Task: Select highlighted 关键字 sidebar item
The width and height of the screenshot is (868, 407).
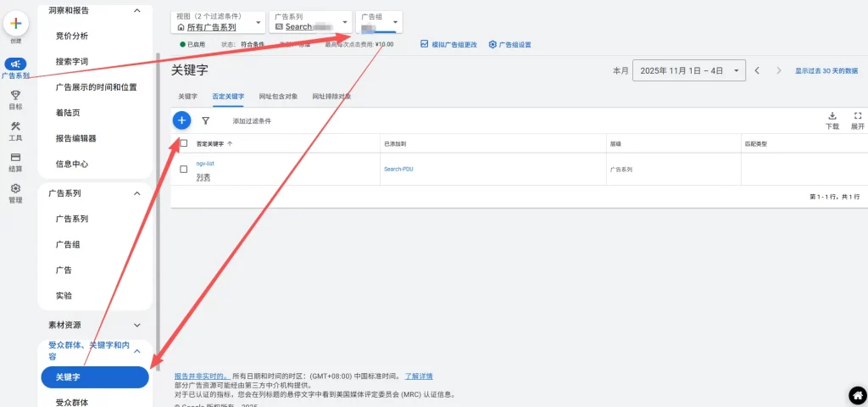Action: pos(95,377)
